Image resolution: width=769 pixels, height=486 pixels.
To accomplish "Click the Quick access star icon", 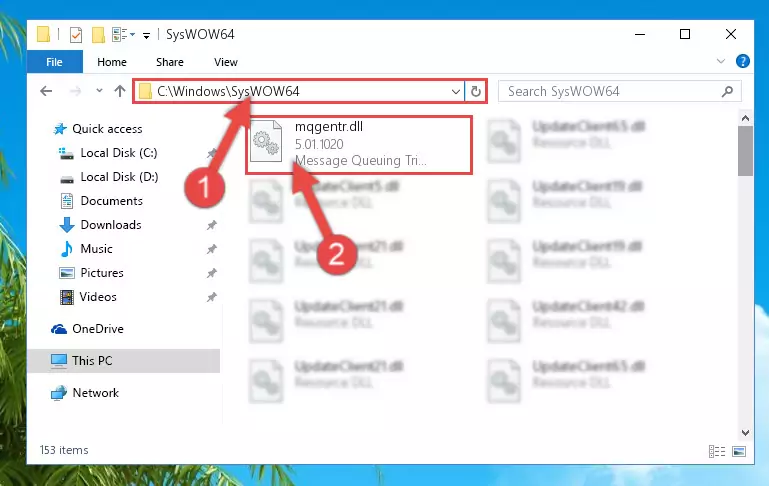I will [60, 129].
